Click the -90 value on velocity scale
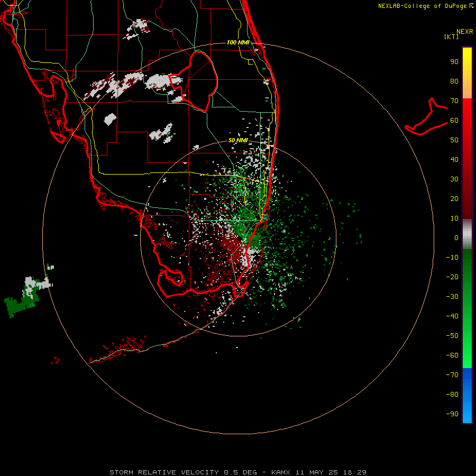 [x=452, y=414]
